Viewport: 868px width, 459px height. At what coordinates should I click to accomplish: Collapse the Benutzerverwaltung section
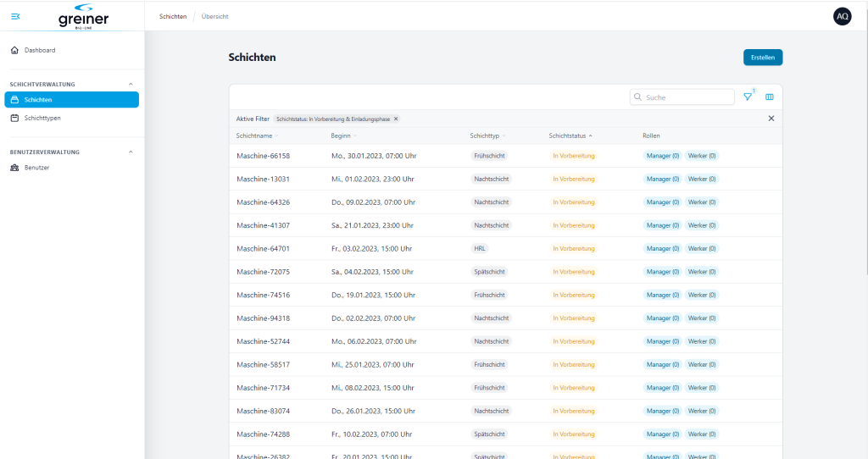click(130, 152)
